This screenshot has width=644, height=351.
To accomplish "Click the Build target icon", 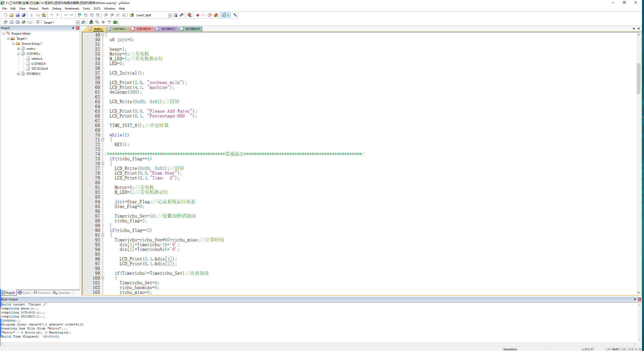I will pyautogui.click(x=12, y=22).
